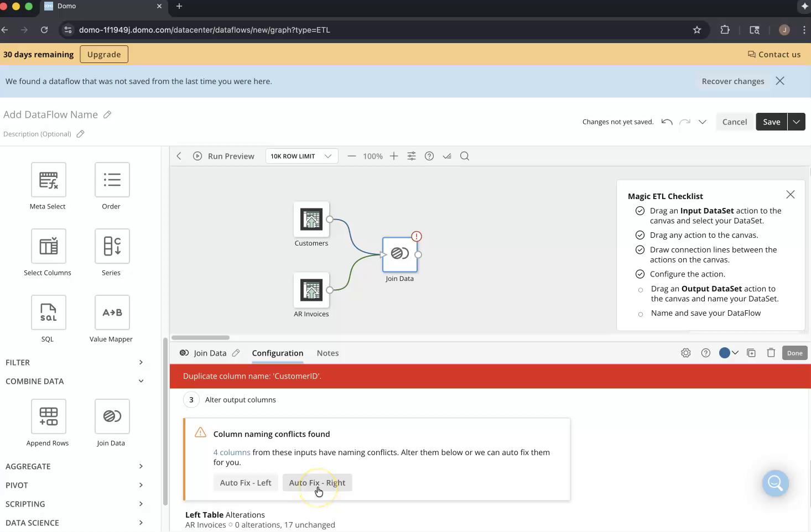Collapse the COMBINE DATA section

click(x=75, y=381)
